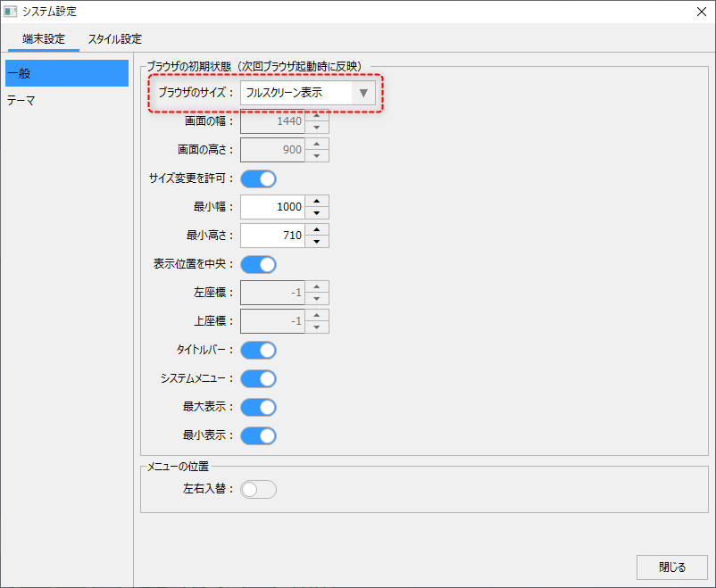This screenshot has height=588, width=716.
Task: Increase 最小幅 value with up arrow
Action: click(317, 201)
